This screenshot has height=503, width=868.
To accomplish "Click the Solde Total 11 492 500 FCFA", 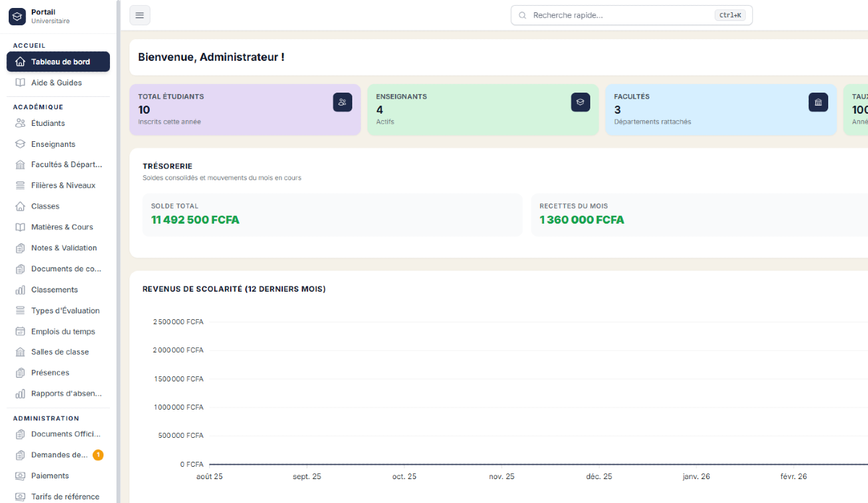I will click(x=195, y=219).
